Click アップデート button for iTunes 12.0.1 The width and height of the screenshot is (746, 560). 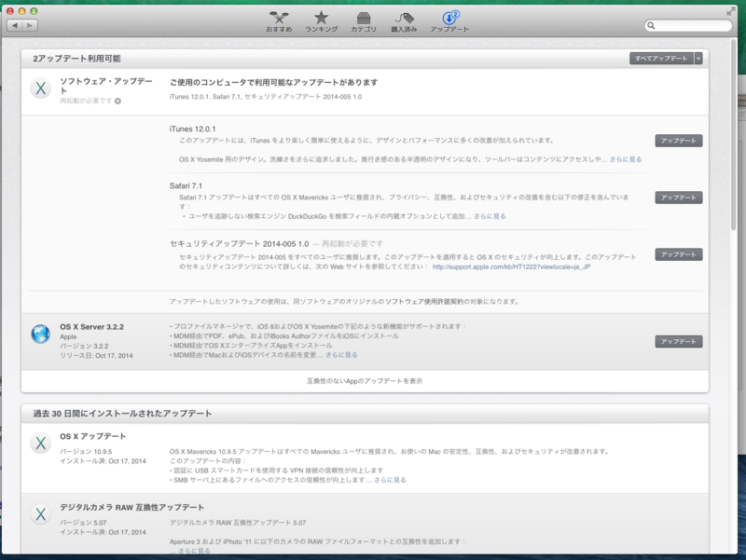679,141
